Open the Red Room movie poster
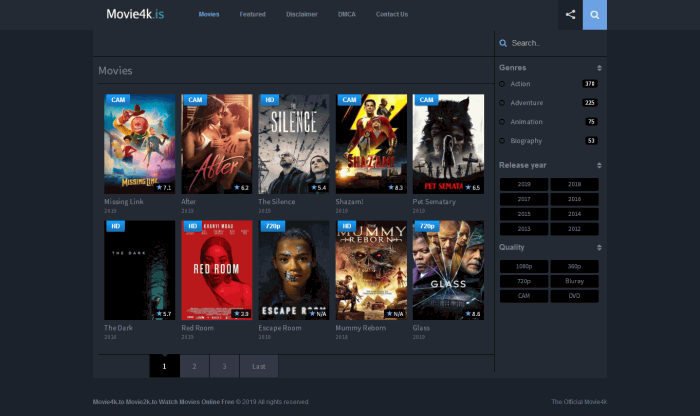The image size is (700, 416). tap(217, 270)
